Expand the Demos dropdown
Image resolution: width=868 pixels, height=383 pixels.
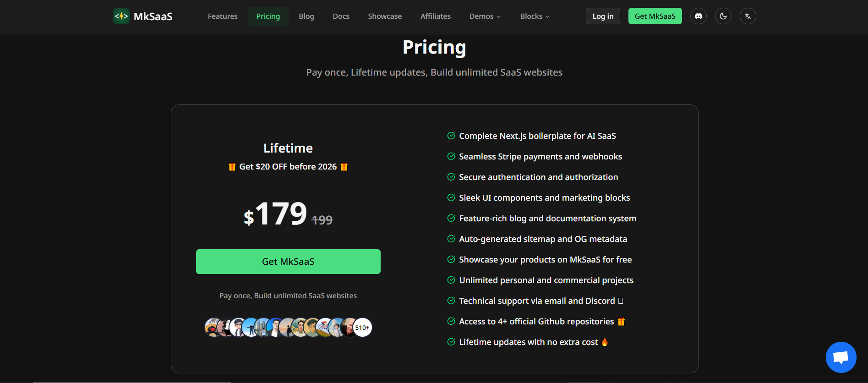click(485, 16)
